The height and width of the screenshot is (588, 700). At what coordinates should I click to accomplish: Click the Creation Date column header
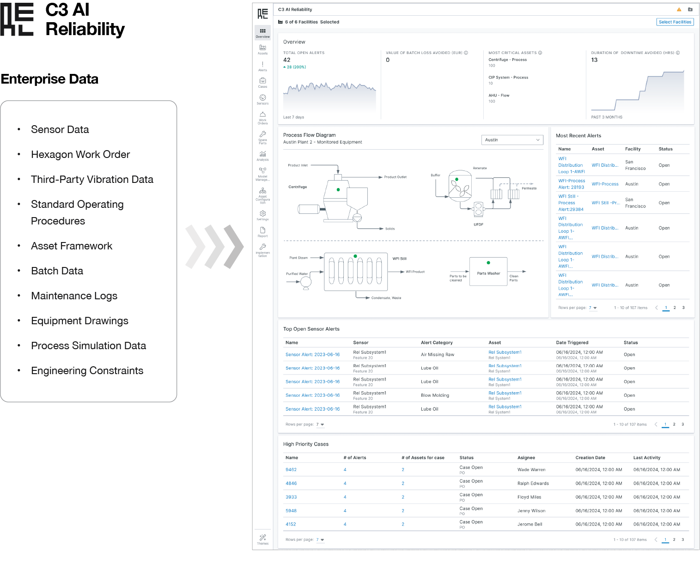point(590,458)
